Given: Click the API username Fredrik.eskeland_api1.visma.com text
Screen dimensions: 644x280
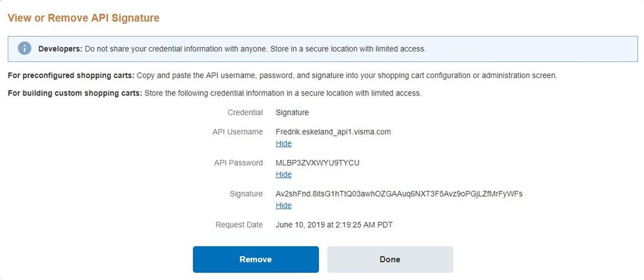Looking at the screenshot, I should (333, 132).
